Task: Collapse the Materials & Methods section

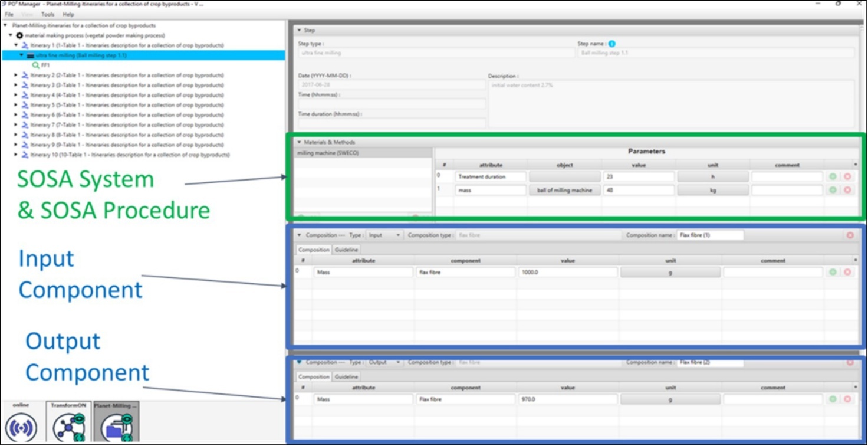Action: coord(299,142)
